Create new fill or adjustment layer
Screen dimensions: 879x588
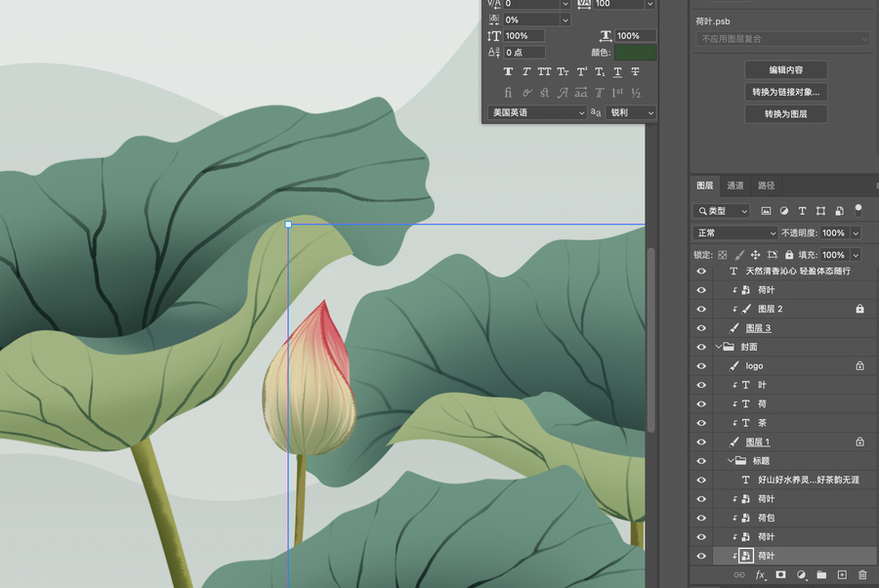tap(801, 575)
